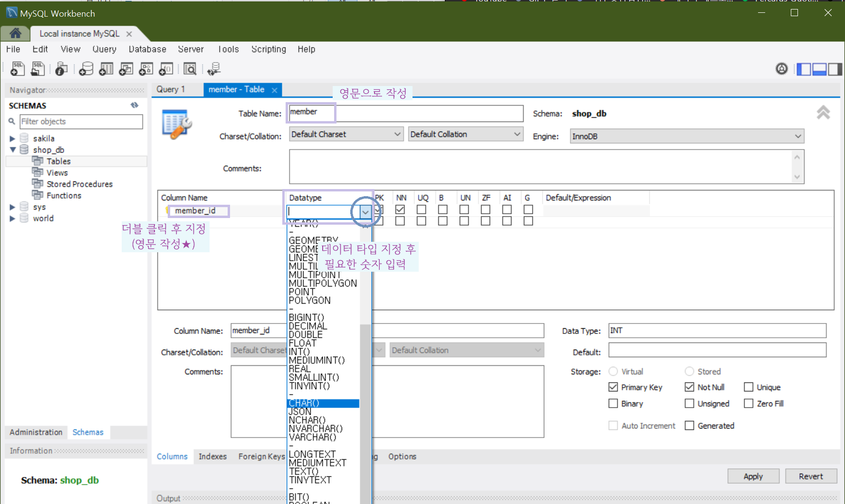
Task: Uncheck the Not Null checkbox
Action: pyautogui.click(x=690, y=387)
